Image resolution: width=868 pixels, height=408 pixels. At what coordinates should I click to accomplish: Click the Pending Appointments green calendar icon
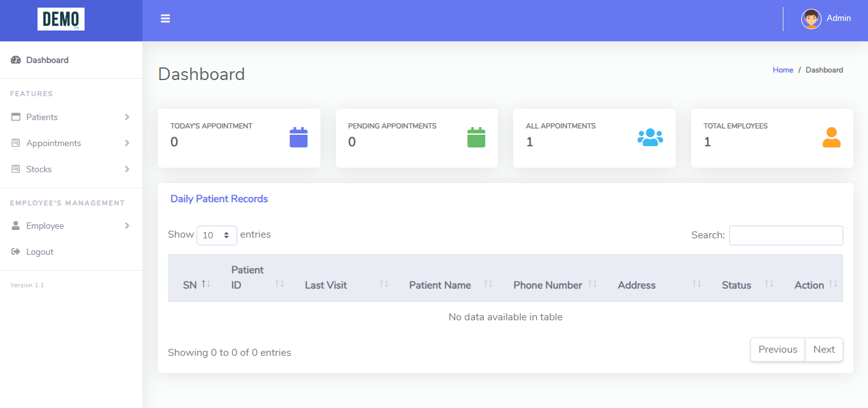click(x=476, y=137)
